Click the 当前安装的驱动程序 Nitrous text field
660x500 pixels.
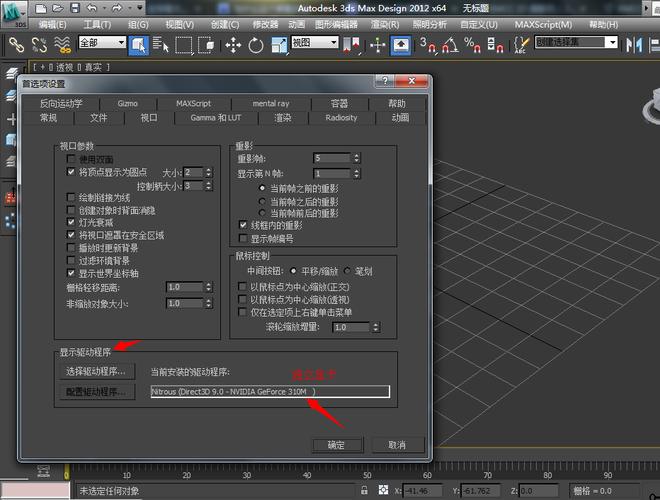click(x=270, y=391)
